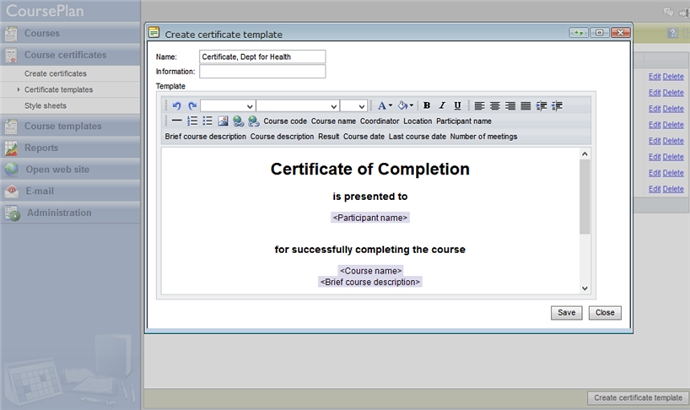Align text right
This screenshot has height=410, width=690.
(510, 106)
